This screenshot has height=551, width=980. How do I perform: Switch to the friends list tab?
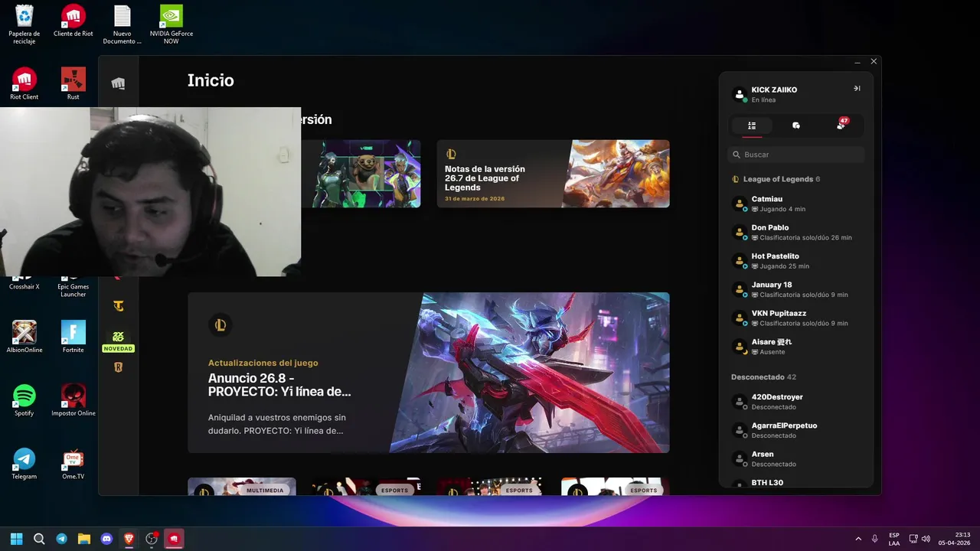(752, 126)
